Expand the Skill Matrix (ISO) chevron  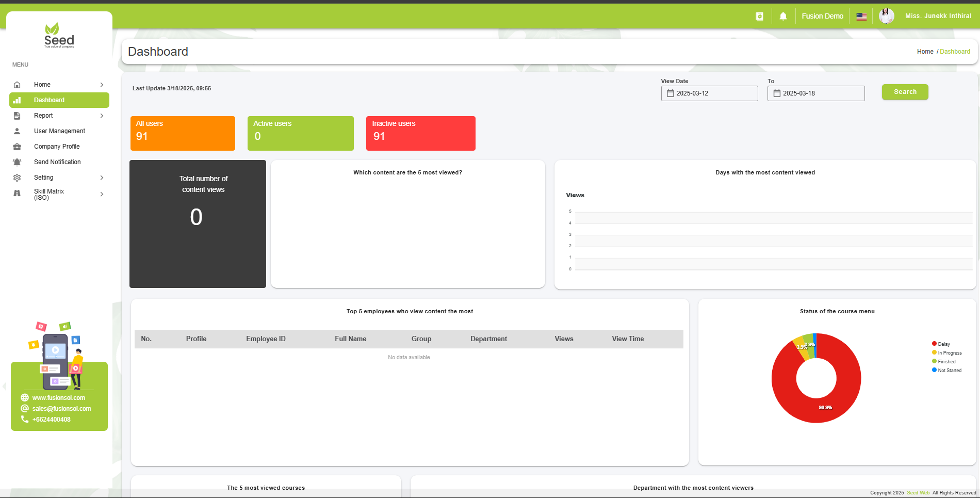click(102, 195)
